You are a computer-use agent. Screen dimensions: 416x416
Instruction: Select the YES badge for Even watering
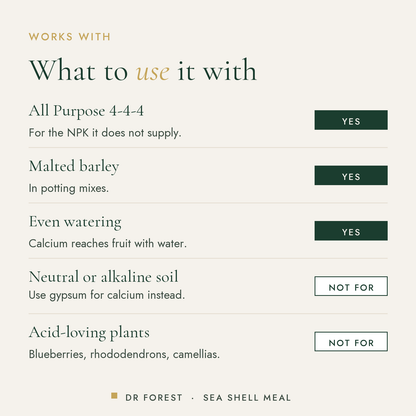click(x=351, y=231)
